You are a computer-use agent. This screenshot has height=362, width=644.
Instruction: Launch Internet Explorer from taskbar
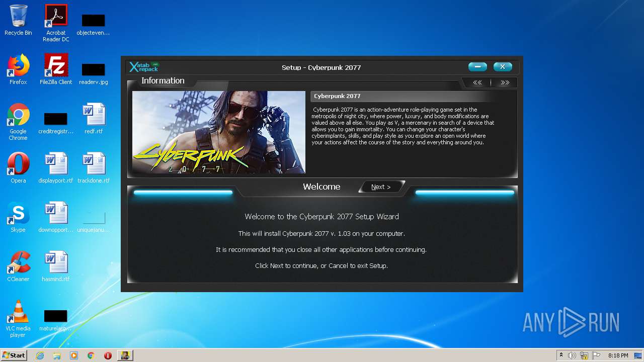tap(40, 355)
